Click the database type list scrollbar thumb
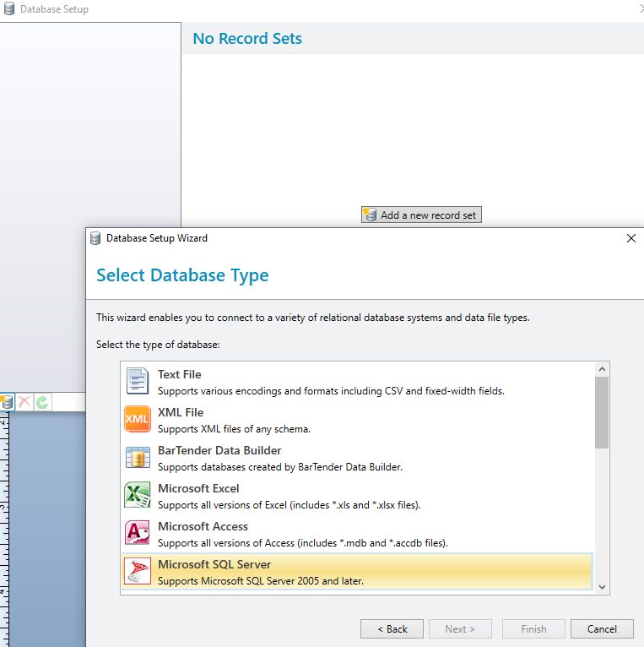The width and height of the screenshot is (644, 647). [x=602, y=412]
